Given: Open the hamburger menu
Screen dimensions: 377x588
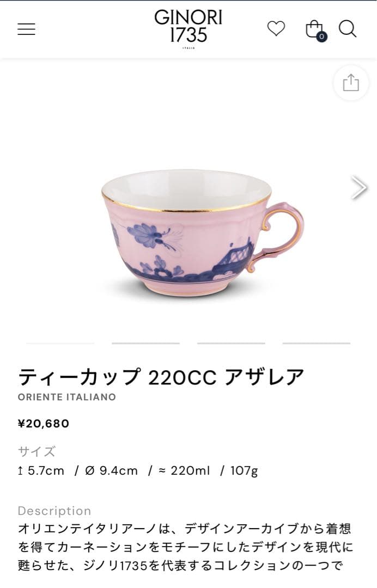Looking at the screenshot, I should tap(26, 29).
